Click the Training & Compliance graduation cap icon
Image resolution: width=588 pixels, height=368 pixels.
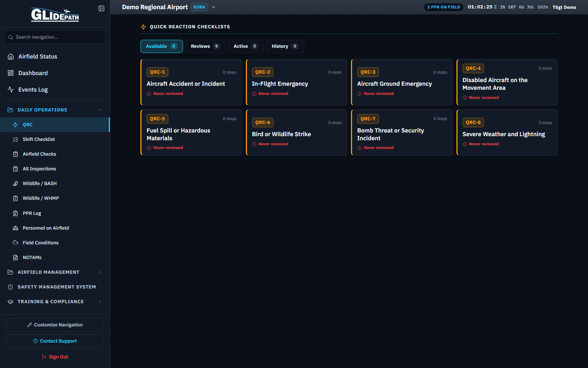(x=10, y=302)
